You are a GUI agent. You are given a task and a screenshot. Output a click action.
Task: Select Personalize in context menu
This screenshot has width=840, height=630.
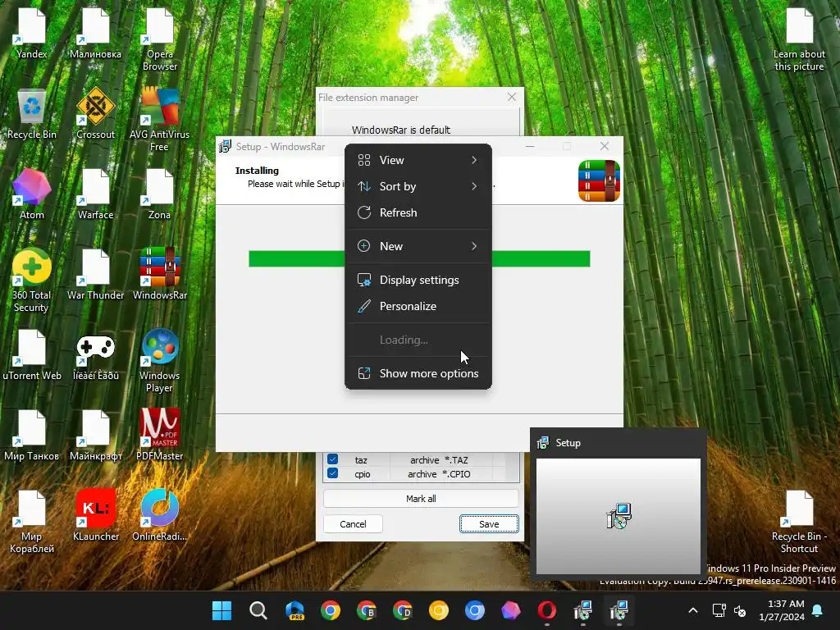(x=418, y=307)
